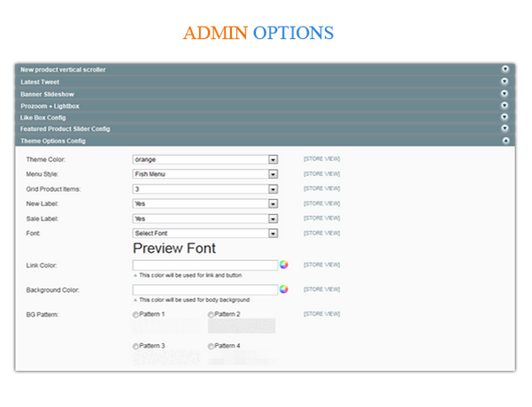Collapse the Theme Options Config section icon

pyautogui.click(x=505, y=141)
